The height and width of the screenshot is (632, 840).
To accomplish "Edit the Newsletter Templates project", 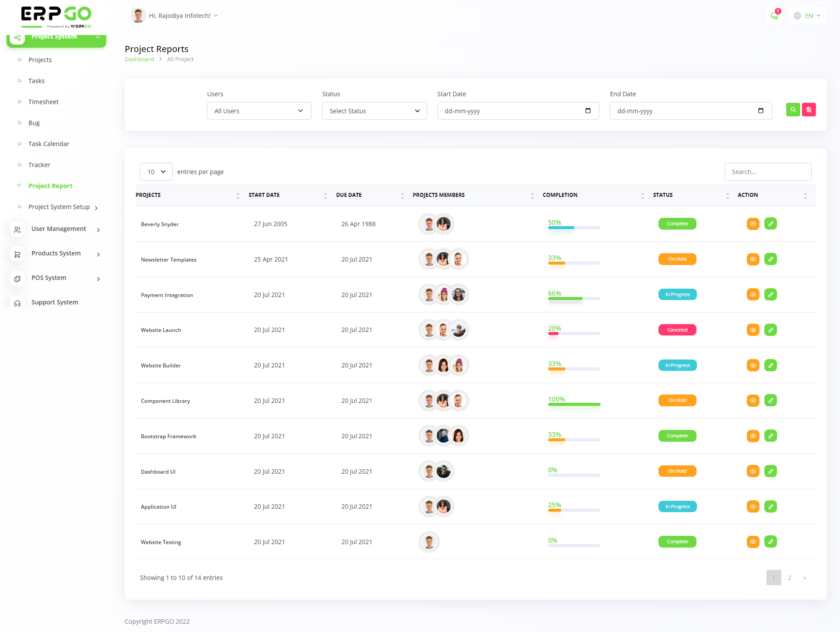I will pos(770,259).
